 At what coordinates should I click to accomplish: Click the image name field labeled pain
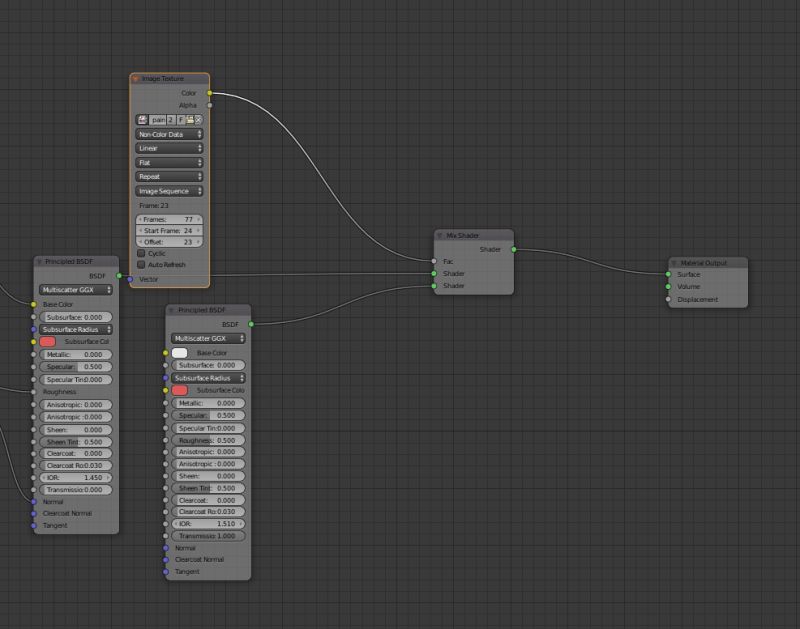click(157, 119)
